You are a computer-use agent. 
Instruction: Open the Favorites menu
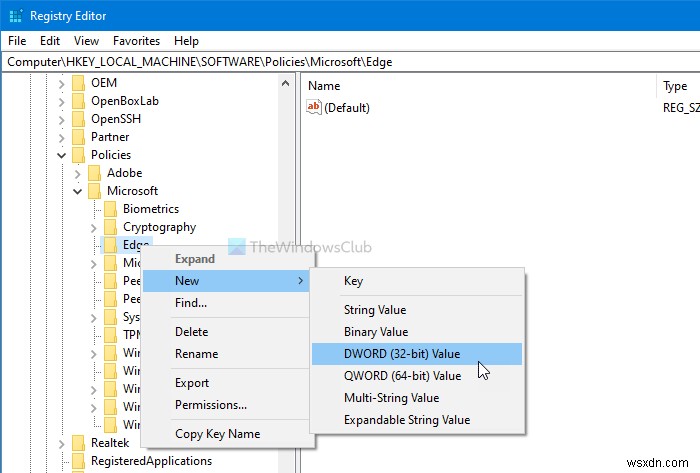136,41
